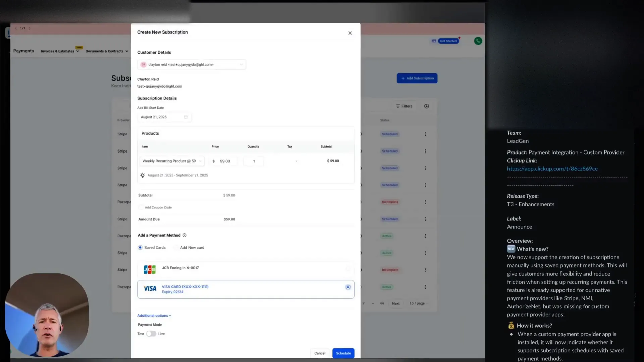Collapse the Additional options section
The width and height of the screenshot is (644, 362).
coord(154,316)
